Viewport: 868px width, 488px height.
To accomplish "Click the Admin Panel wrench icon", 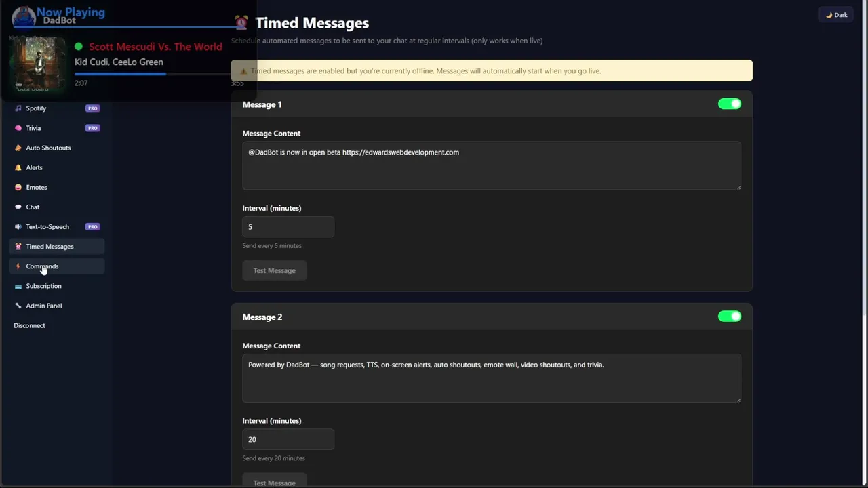I will pos(18,306).
